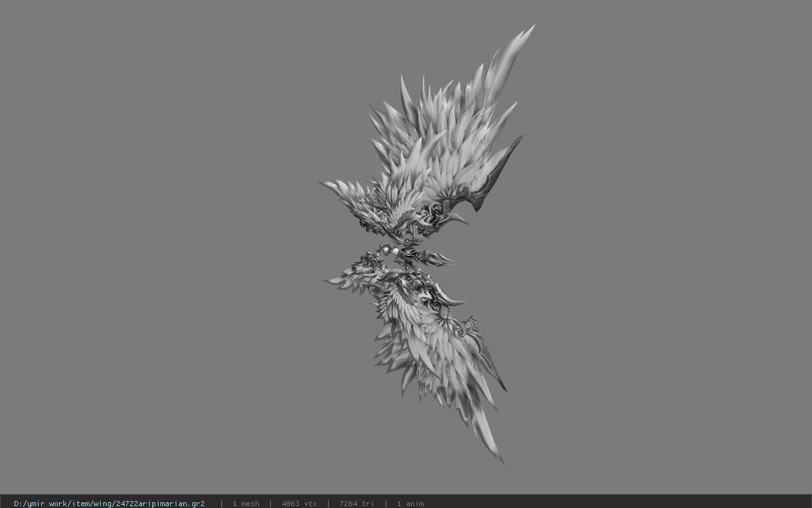Click the "1 mesh" status entry
Screen dimensions: 812x508
(x=246, y=504)
